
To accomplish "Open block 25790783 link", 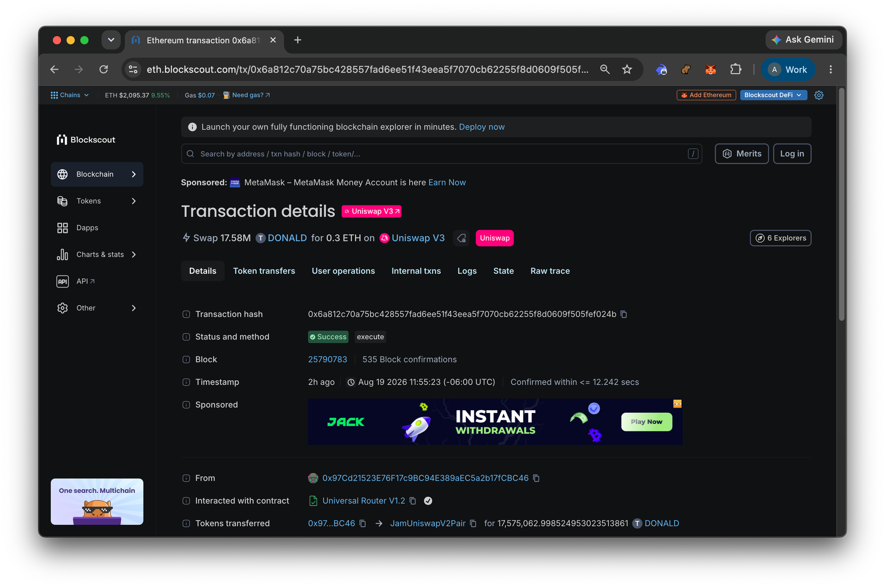I will point(327,360).
